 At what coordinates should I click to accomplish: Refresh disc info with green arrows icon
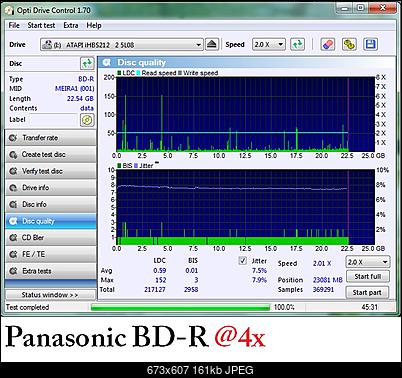click(87, 63)
